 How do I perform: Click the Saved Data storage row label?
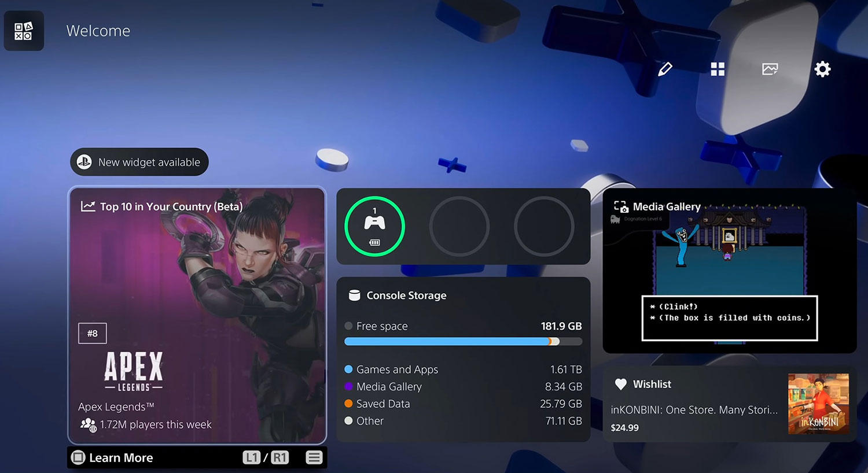383,404
